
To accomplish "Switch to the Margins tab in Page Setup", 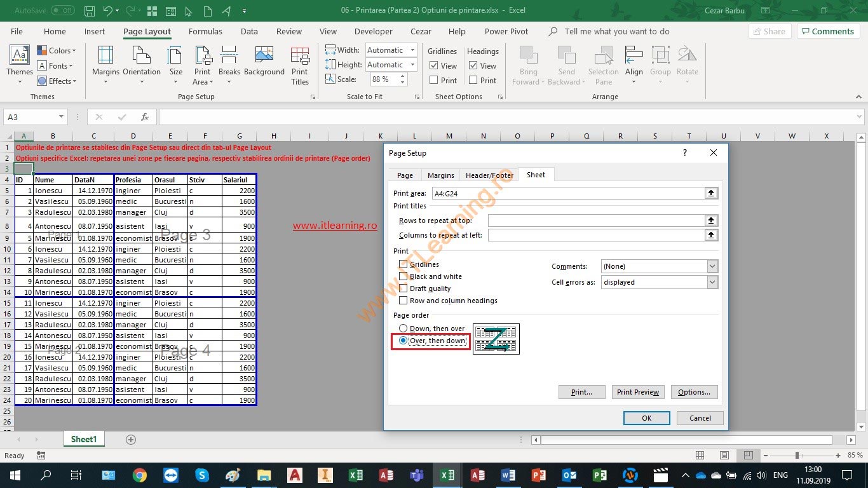I will (x=441, y=175).
